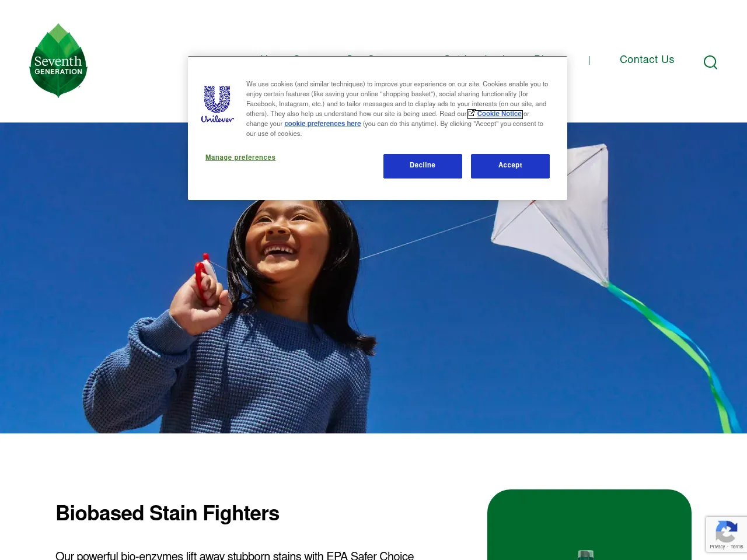Image resolution: width=747 pixels, height=560 pixels.
Task: Accept cookies
Action: pyautogui.click(x=510, y=166)
